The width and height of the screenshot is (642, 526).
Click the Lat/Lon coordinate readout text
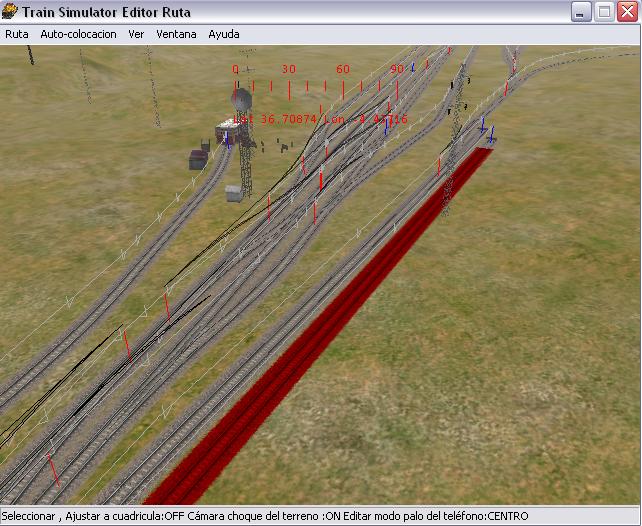tap(320, 119)
